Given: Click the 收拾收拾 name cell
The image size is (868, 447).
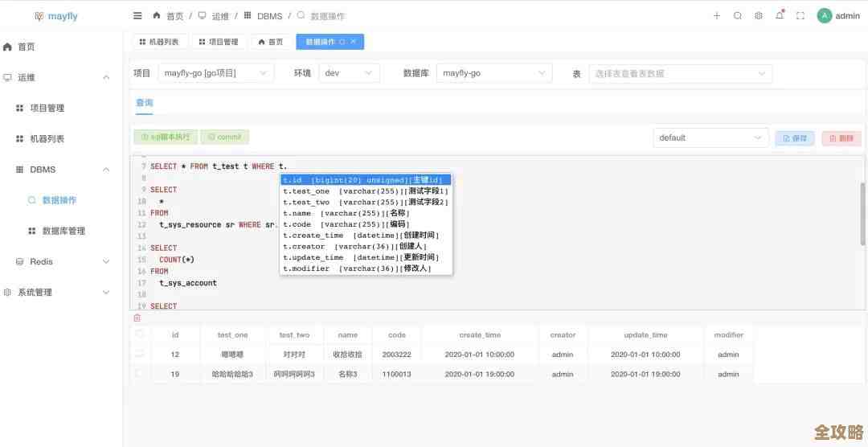Looking at the screenshot, I should pos(348,355).
